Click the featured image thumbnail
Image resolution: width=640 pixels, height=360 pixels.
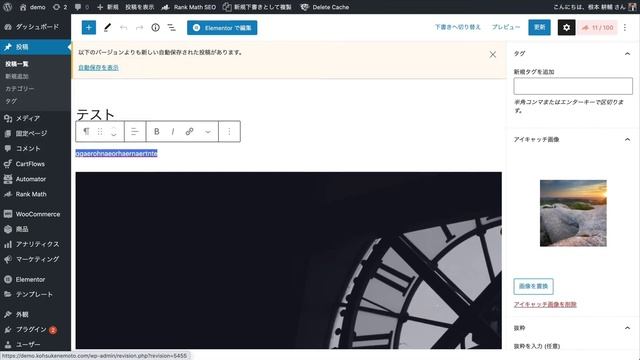click(573, 213)
